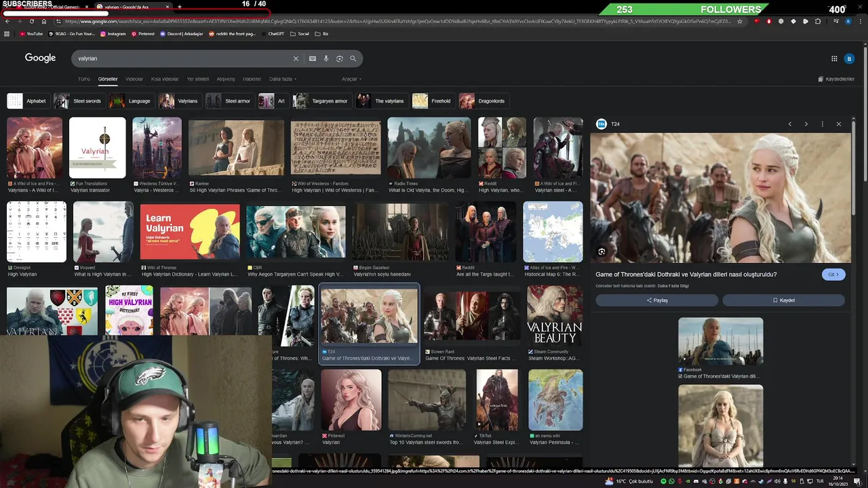Open the on-screen keyboard icon in the search bar
The width and height of the screenshot is (868, 488).
click(x=313, y=58)
